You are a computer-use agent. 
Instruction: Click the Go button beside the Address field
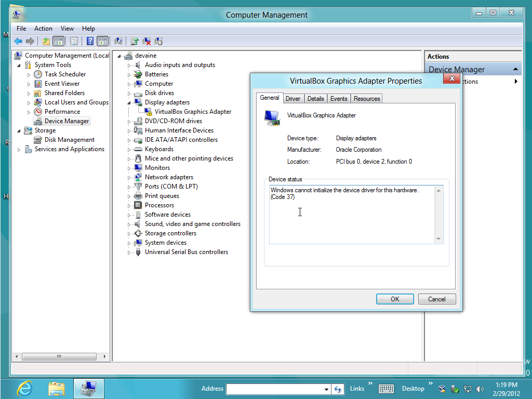[338, 389]
